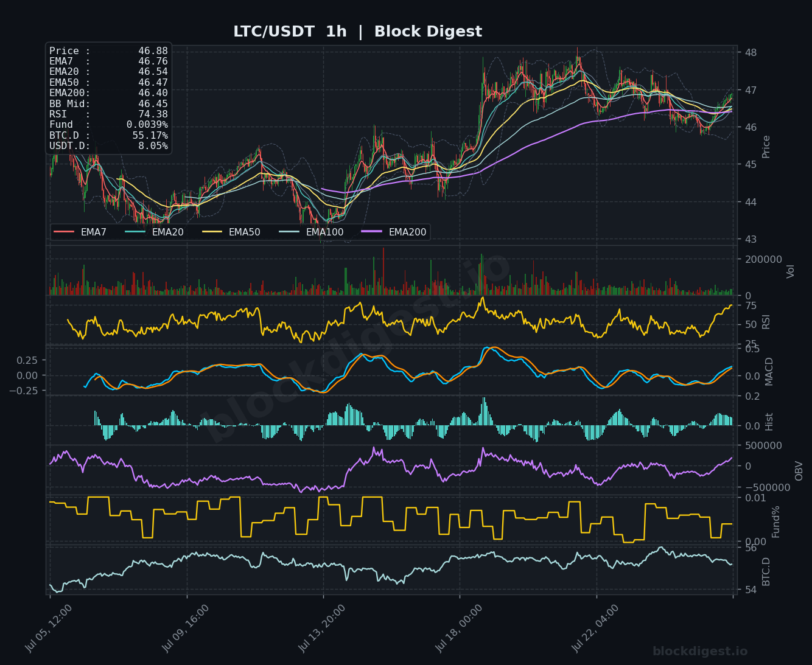Click the Jul 05, 12:00 time label
Viewport: 812px width, 665px height.
[x=49, y=628]
